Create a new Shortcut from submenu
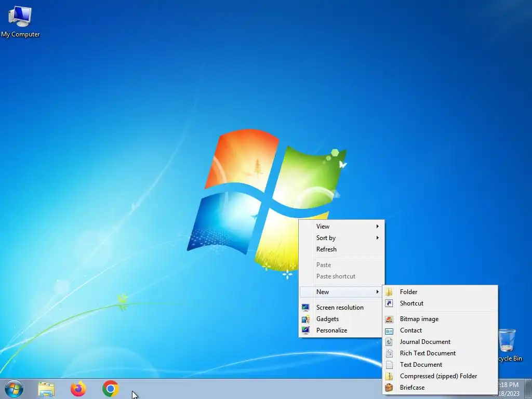The width and height of the screenshot is (532, 399). (440, 303)
